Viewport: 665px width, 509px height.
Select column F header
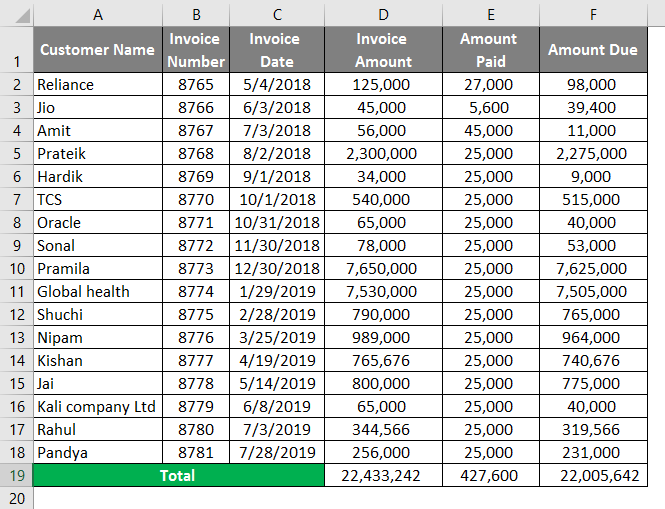[592, 14]
